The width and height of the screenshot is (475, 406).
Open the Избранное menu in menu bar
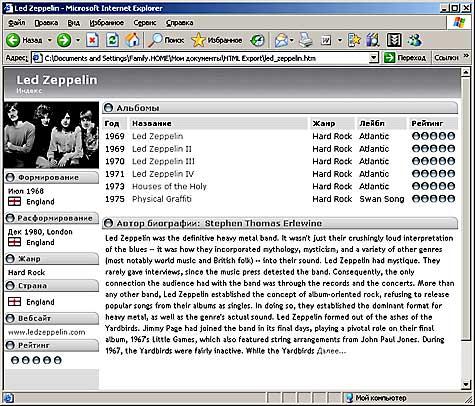[x=106, y=23]
